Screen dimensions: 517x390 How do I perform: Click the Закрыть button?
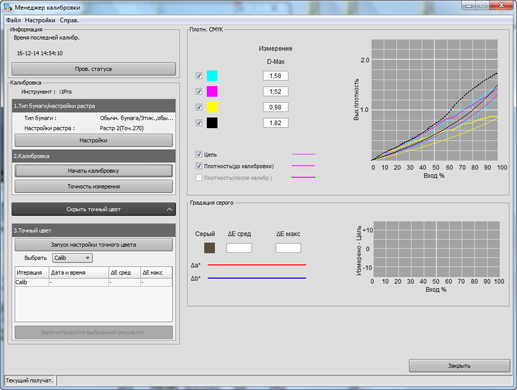[x=459, y=366]
